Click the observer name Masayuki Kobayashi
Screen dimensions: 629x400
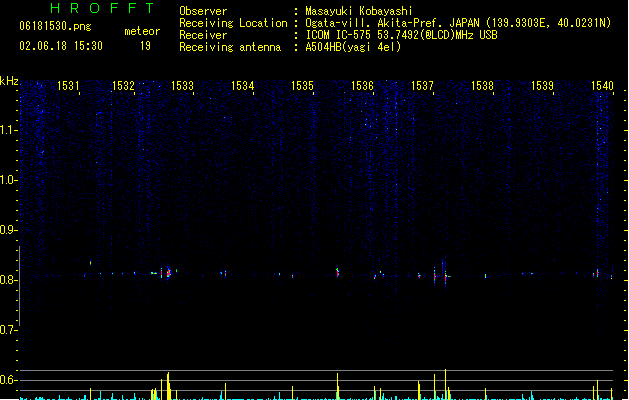[358, 11]
